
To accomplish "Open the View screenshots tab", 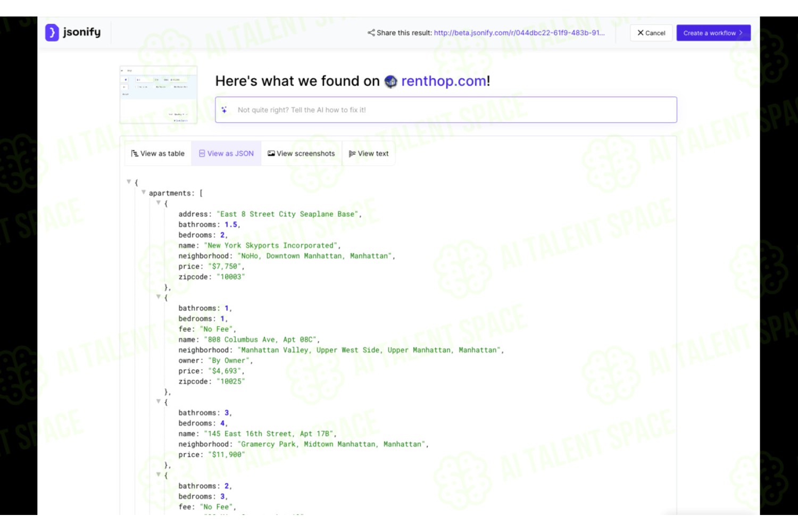I will 301,154.
